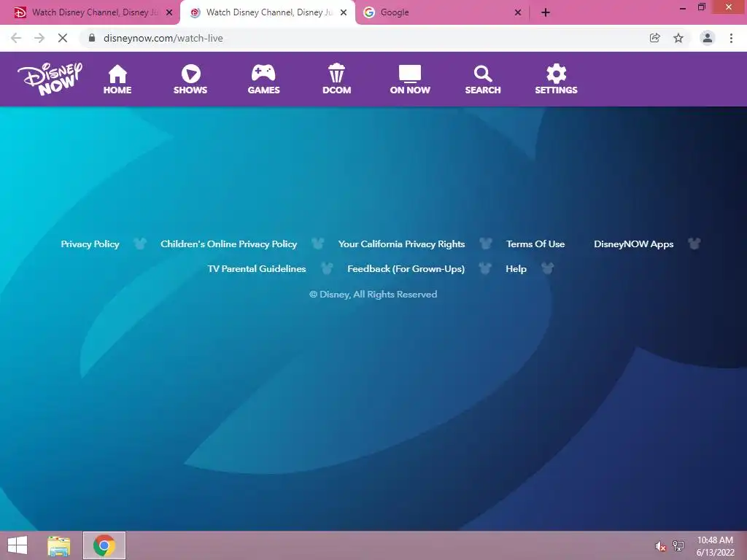This screenshot has height=560, width=747.
Task: Open Chrome's three-dot menu
Action: tap(731, 38)
